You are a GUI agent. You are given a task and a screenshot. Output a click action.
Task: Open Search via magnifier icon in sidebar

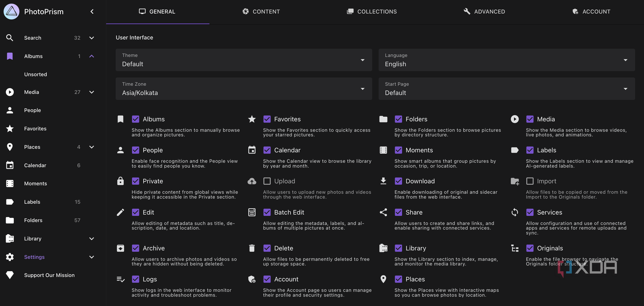point(10,38)
